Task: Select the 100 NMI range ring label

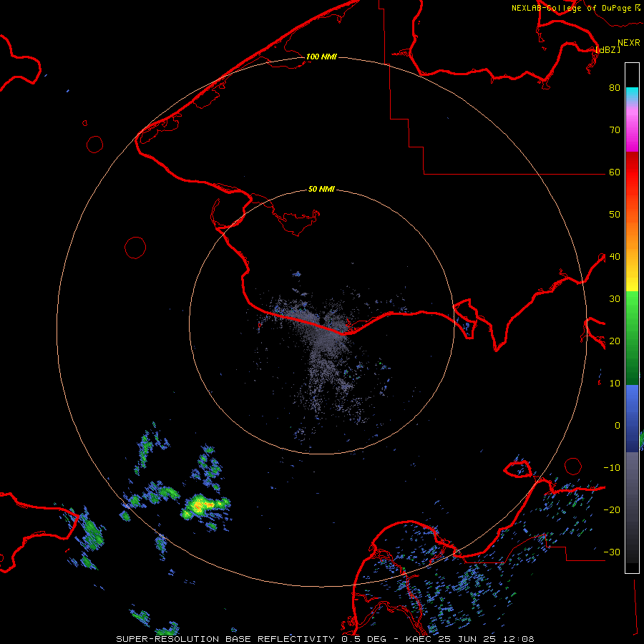Action: pos(321,57)
